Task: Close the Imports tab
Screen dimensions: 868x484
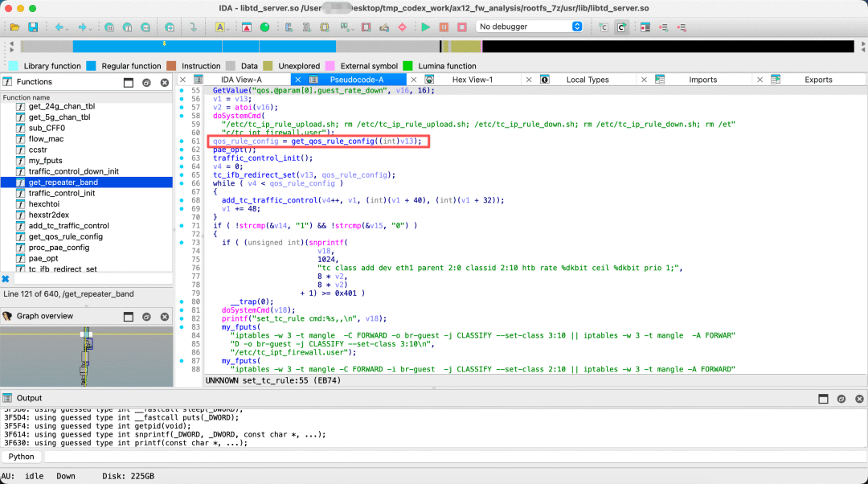Action: click(x=644, y=80)
